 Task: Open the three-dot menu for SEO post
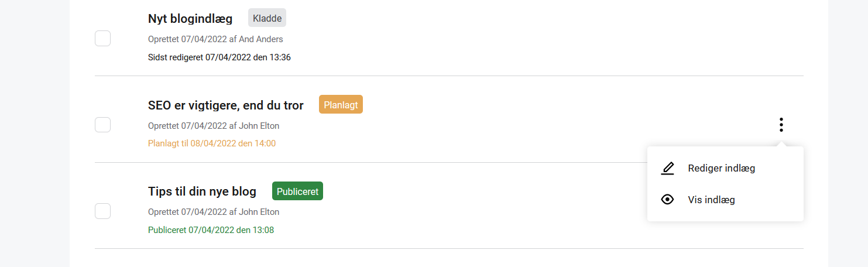pyautogui.click(x=781, y=125)
